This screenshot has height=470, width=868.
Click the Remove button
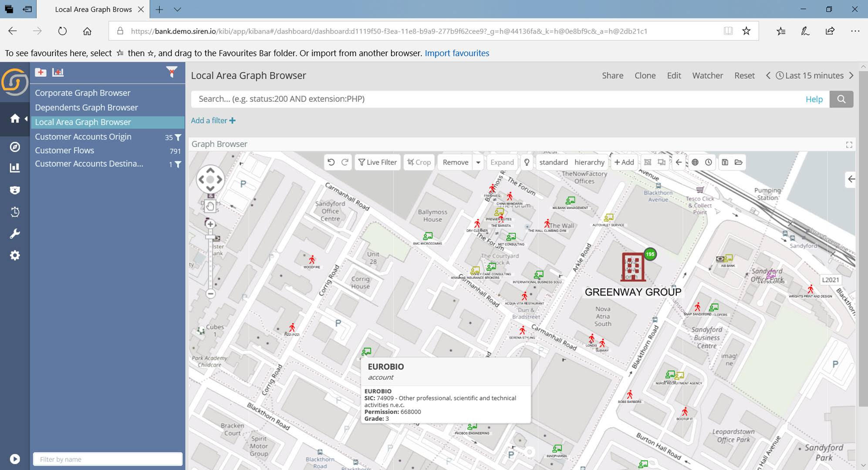click(x=456, y=162)
